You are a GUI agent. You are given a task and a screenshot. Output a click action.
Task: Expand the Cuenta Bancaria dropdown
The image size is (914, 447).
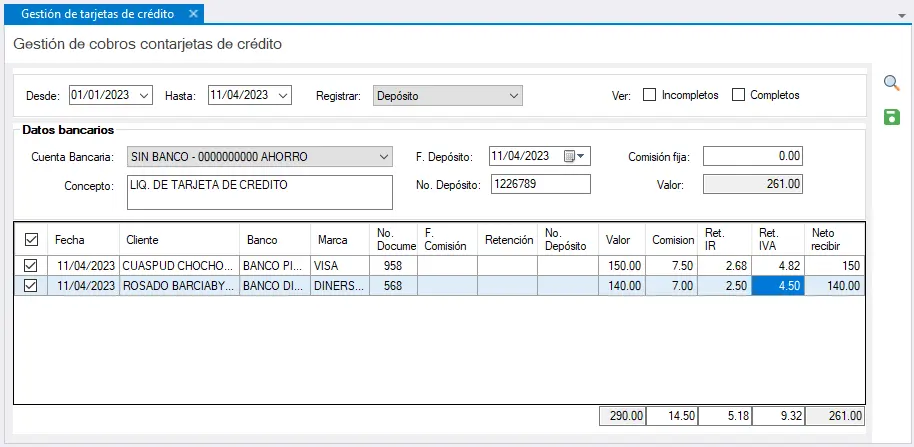click(383, 157)
